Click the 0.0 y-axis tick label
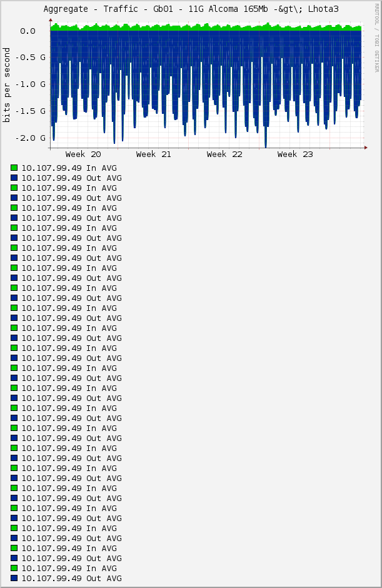Image resolution: width=382 pixels, height=588 pixels. click(x=28, y=31)
